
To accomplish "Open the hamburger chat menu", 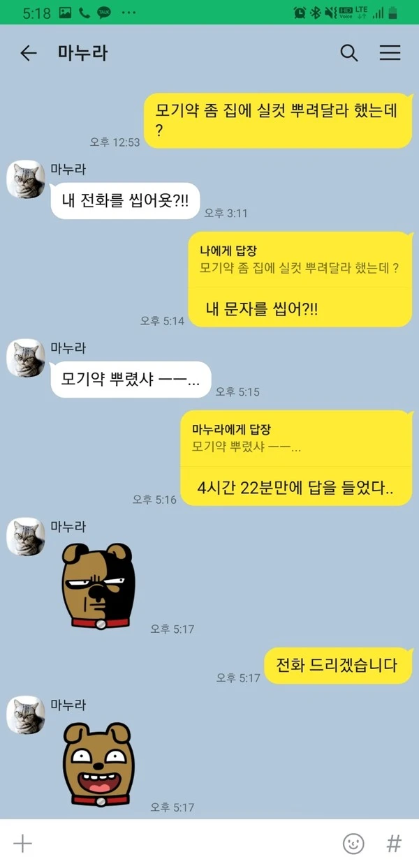I will click(390, 53).
